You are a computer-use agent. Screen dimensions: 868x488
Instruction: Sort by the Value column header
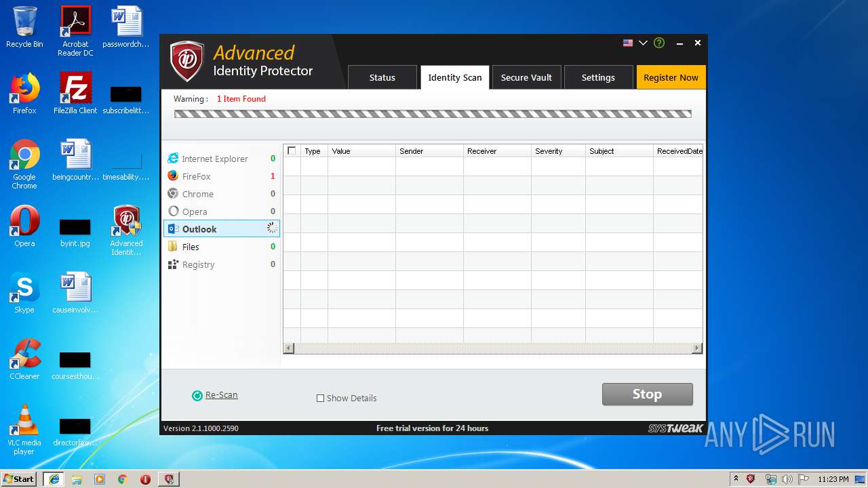pos(361,151)
